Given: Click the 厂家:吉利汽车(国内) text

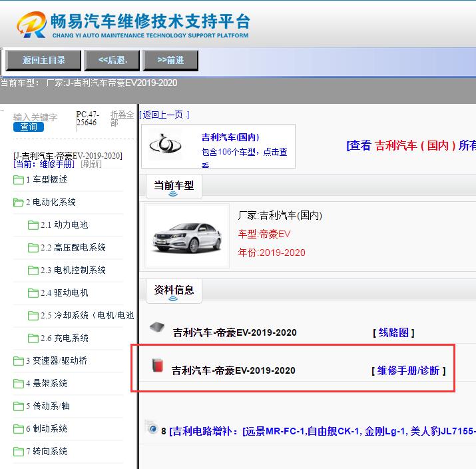Looking at the screenshot, I should [280, 215].
